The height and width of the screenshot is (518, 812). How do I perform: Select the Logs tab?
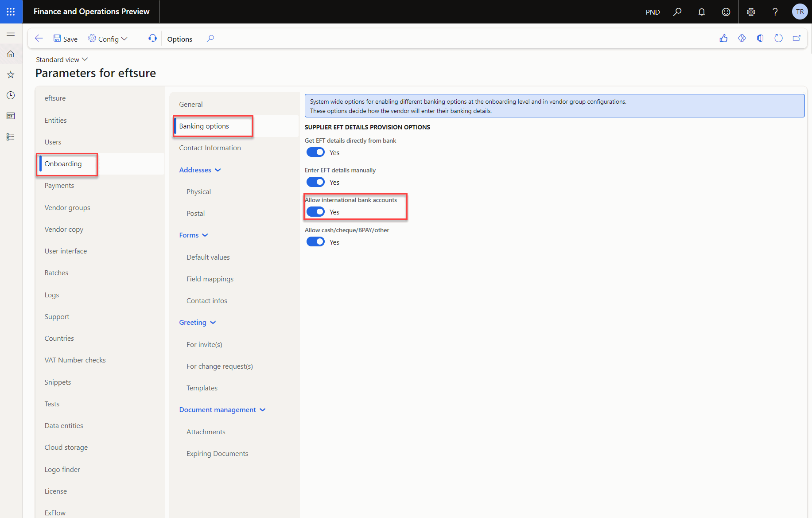point(100,295)
